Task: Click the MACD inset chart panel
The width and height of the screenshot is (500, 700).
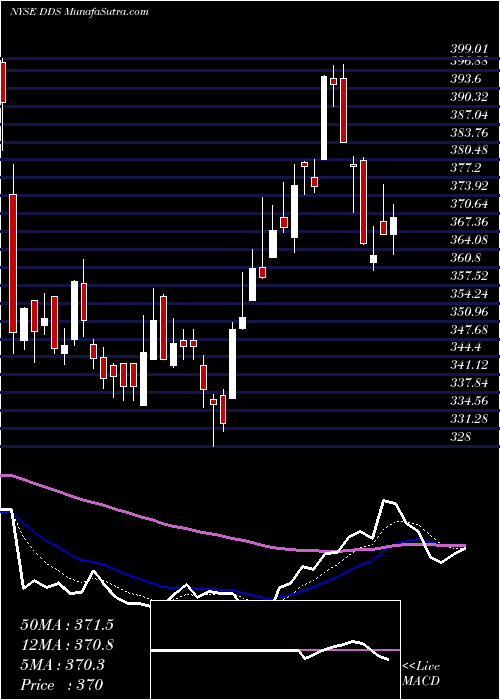Action: click(x=276, y=650)
